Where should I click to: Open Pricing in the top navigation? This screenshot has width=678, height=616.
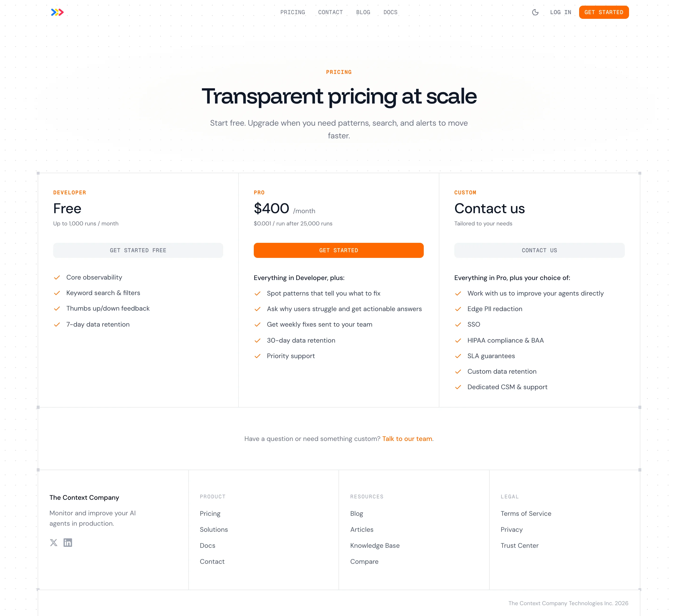293,12
